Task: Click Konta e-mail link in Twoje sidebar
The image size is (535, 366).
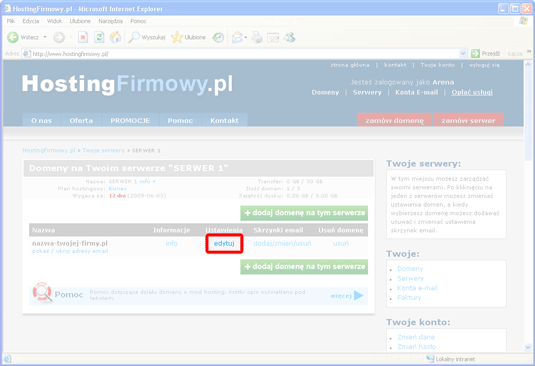Action: [417, 288]
